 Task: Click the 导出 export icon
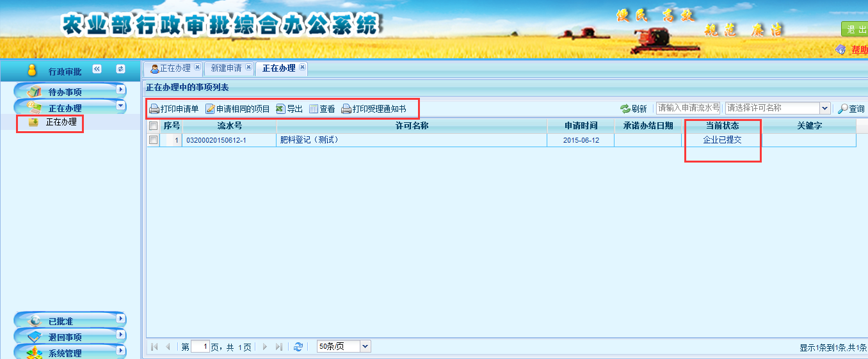coord(280,109)
